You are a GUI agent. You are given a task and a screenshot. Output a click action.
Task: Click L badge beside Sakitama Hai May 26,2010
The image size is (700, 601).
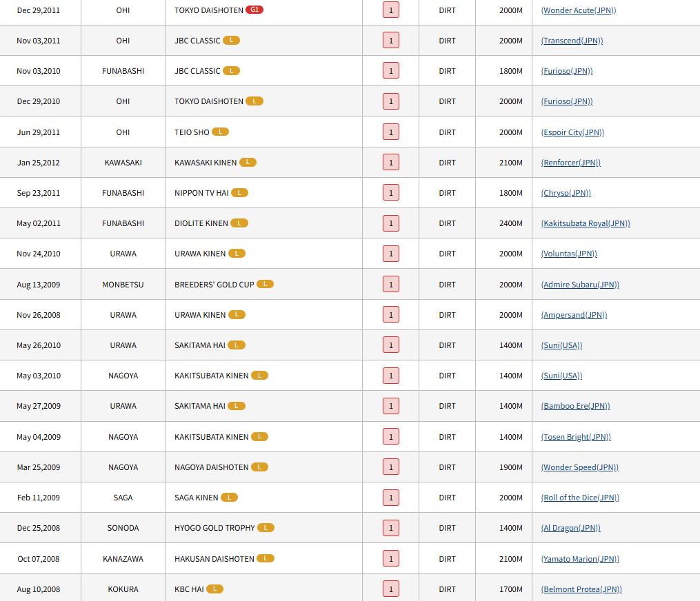coord(237,345)
